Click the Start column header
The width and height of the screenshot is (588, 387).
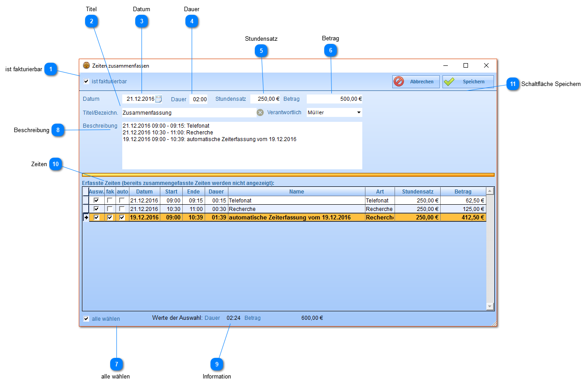[x=171, y=192]
